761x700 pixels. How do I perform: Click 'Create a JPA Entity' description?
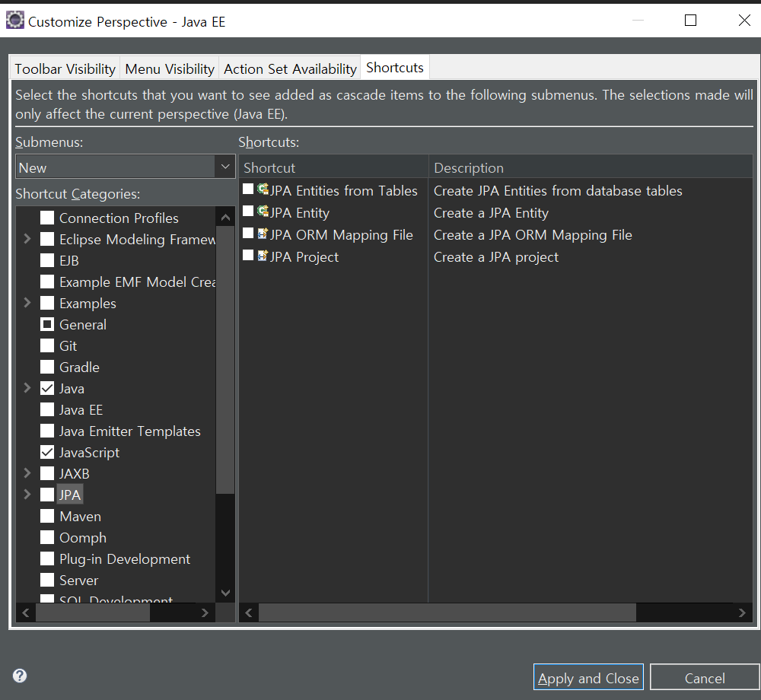point(491,213)
